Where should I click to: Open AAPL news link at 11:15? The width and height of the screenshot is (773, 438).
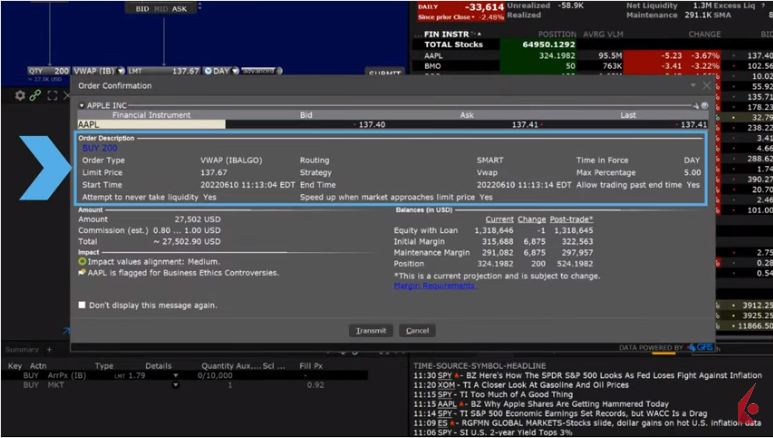447,404
